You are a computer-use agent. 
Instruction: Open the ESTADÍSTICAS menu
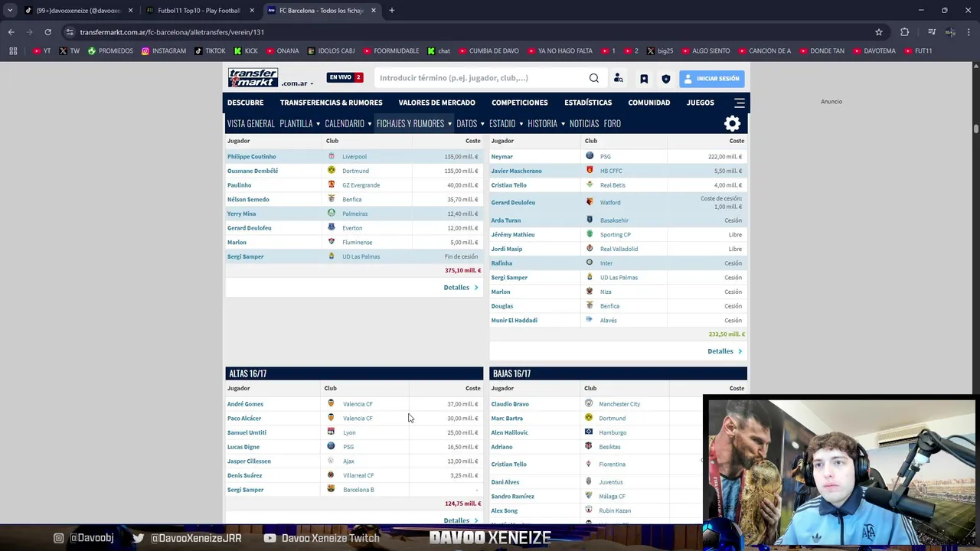588,103
